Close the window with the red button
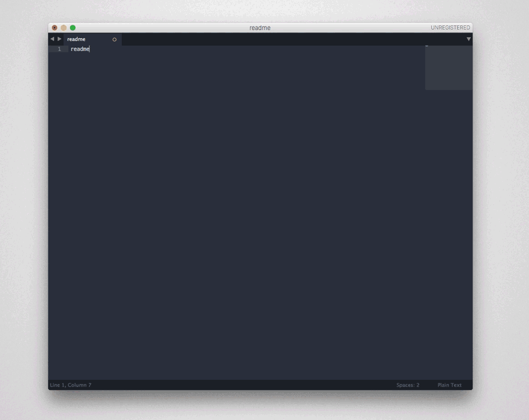This screenshot has width=529, height=420. click(x=55, y=28)
